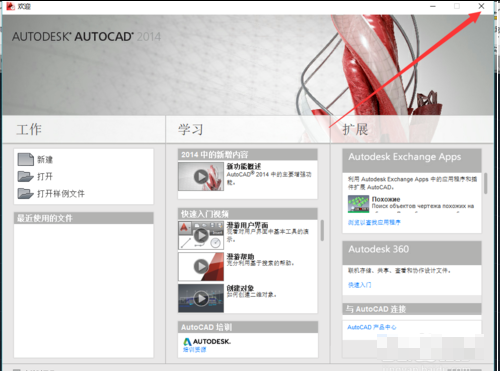The width and height of the screenshot is (500, 371).
Task: Click the 学习 column heading
Action: coord(190,129)
